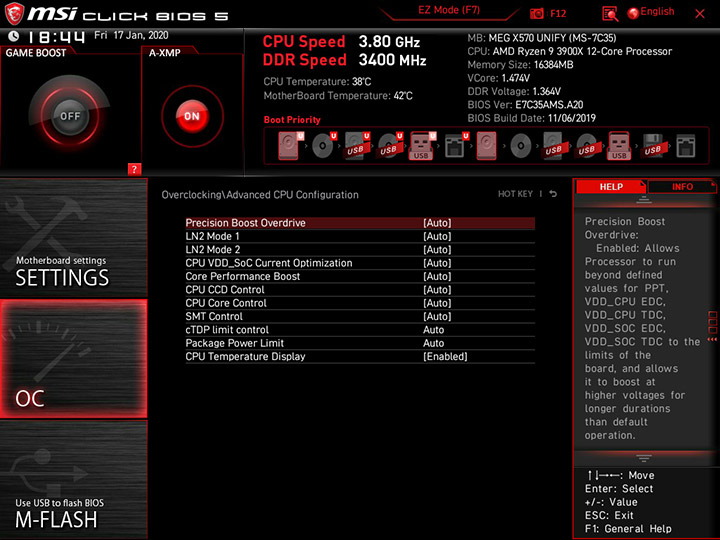This screenshot has height=540, width=720.
Task: Select the Precision Boost Overdrive row label
Action: [245, 223]
